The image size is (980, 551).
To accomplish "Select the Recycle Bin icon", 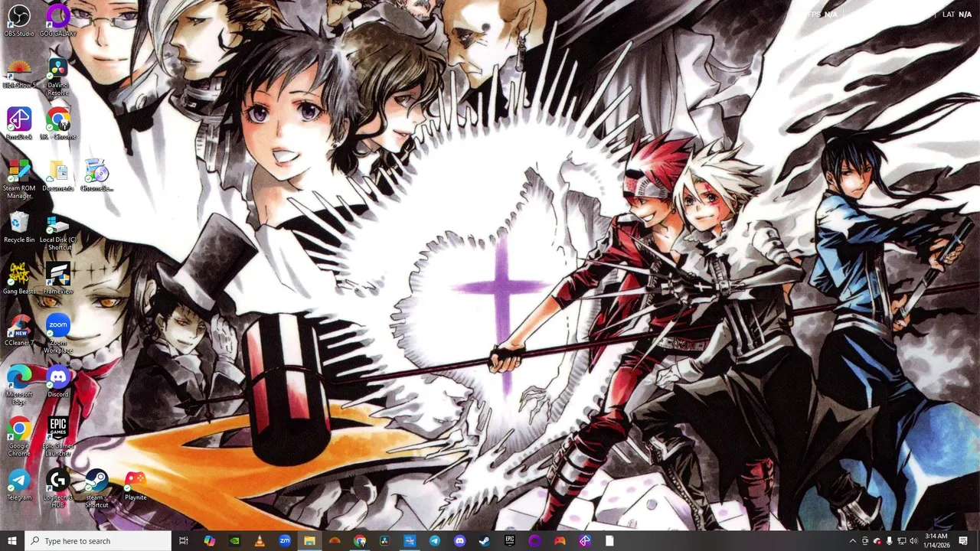I will (19, 227).
